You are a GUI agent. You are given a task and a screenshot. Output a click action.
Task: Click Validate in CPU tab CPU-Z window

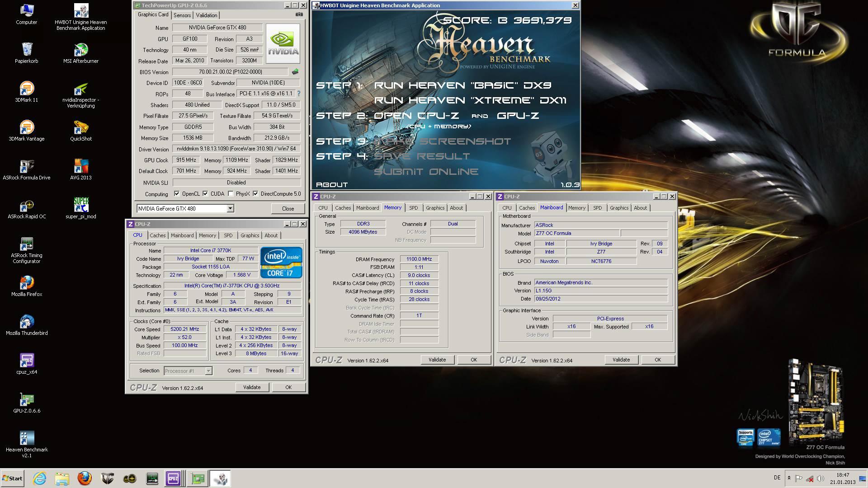(252, 387)
